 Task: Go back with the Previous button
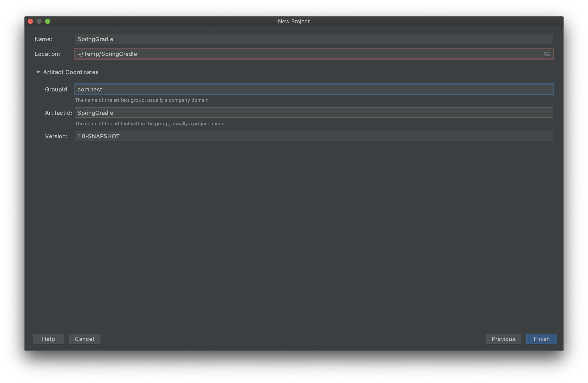[x=503, y=339]
